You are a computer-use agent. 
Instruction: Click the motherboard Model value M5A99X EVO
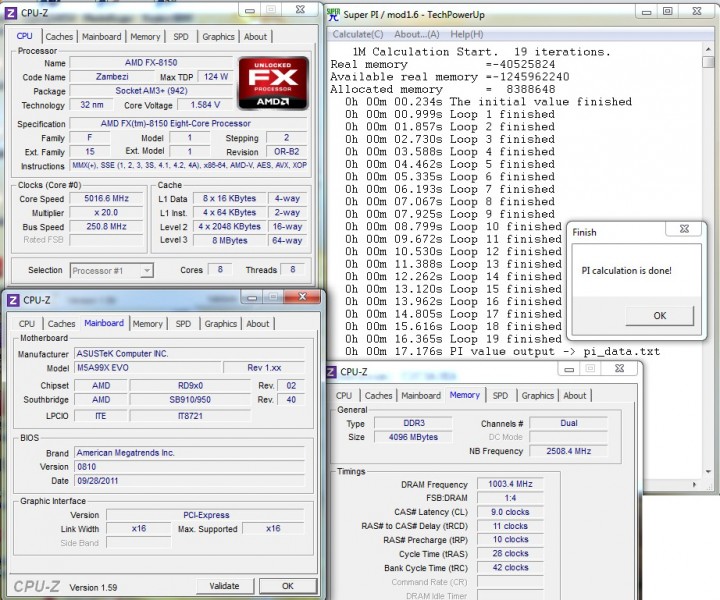[x=147, y=368]
